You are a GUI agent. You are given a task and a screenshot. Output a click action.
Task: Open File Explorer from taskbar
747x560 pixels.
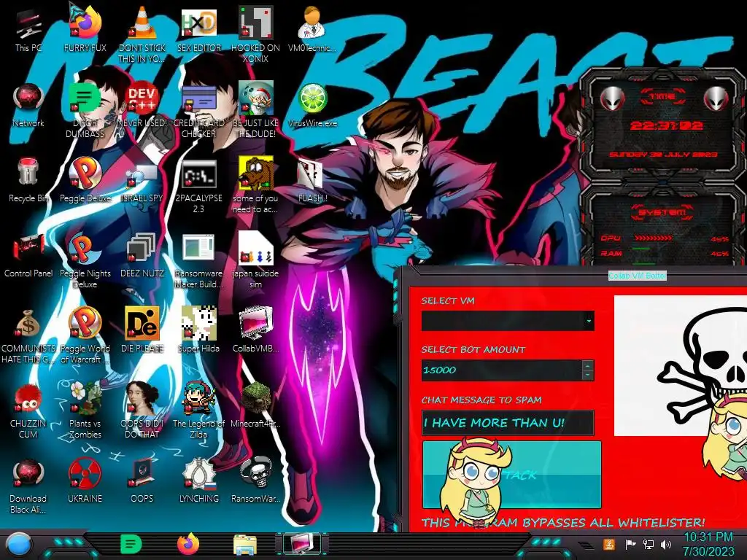[x=245, y=544]
